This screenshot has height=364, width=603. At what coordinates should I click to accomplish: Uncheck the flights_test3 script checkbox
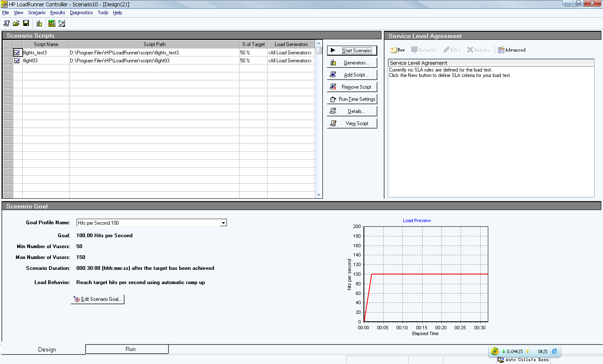(x=17, y=53)
